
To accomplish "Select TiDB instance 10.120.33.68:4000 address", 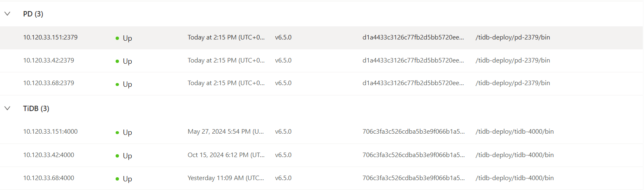I will (49, 178).
